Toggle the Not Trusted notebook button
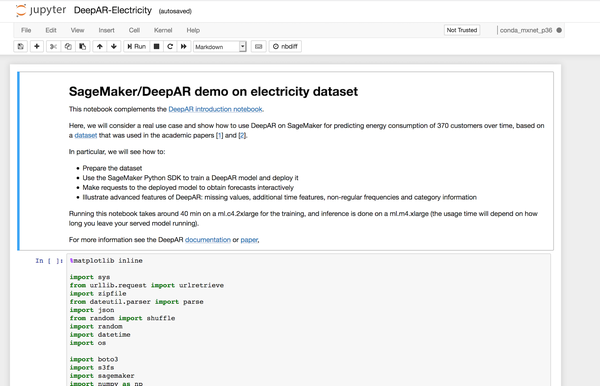This screenshot has height=386, width=600. coord(462,30)
